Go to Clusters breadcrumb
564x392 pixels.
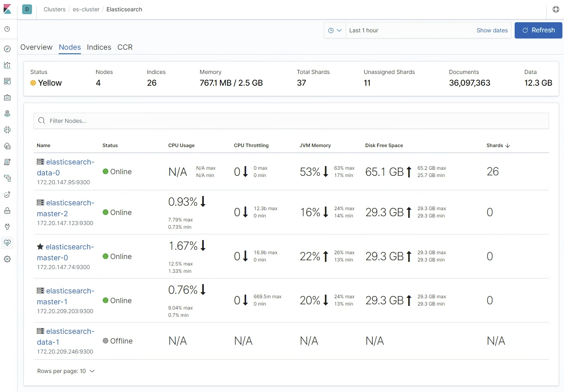tap(55, 9)
